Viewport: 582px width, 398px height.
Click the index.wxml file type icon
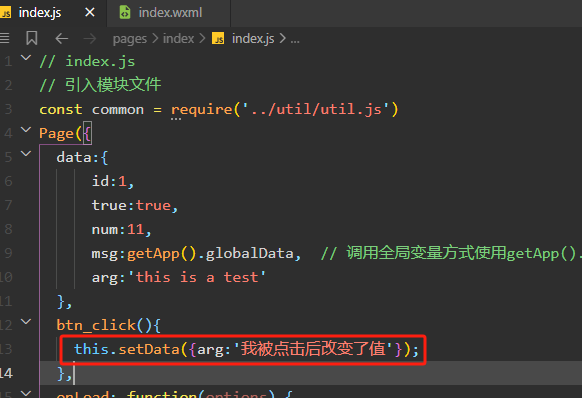coord(125,13)
